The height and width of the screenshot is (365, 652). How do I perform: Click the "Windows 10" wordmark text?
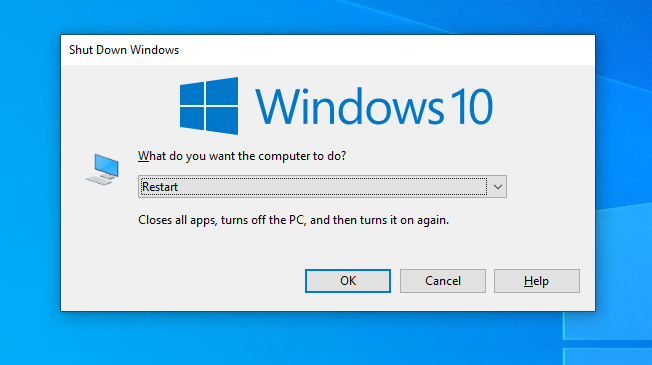click(374, 106)
